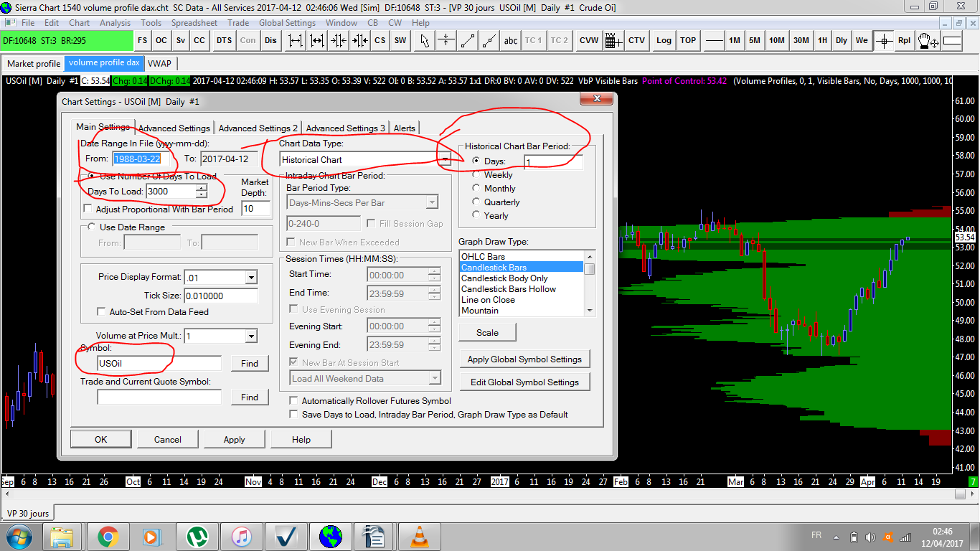Select the hand pan tool
This screenshot has width=980, height=551.
click(x=928, y=41)
